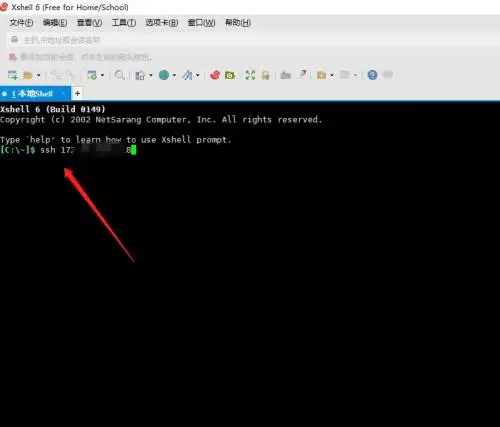
Task: Launch Xftp with the red swirl icon
Action: pyautogui.click(x=215, y=75)
